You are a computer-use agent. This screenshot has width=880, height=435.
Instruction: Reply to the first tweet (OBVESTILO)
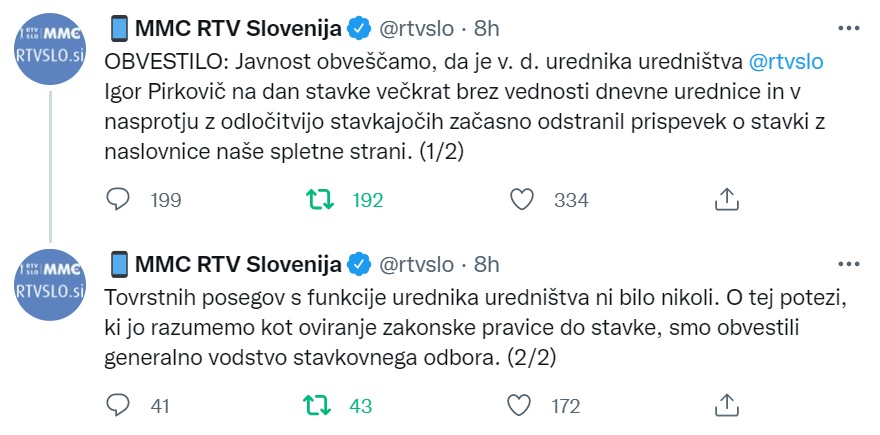tap(118, 200)
